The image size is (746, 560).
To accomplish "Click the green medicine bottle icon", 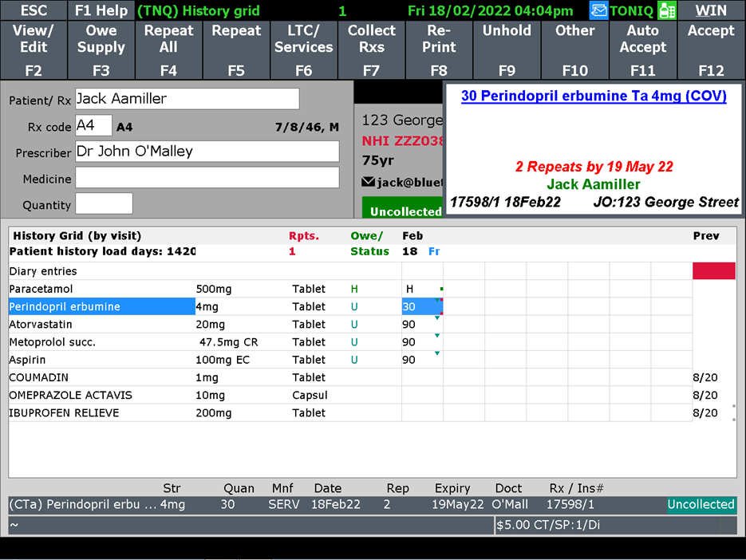I will [666, 10].
